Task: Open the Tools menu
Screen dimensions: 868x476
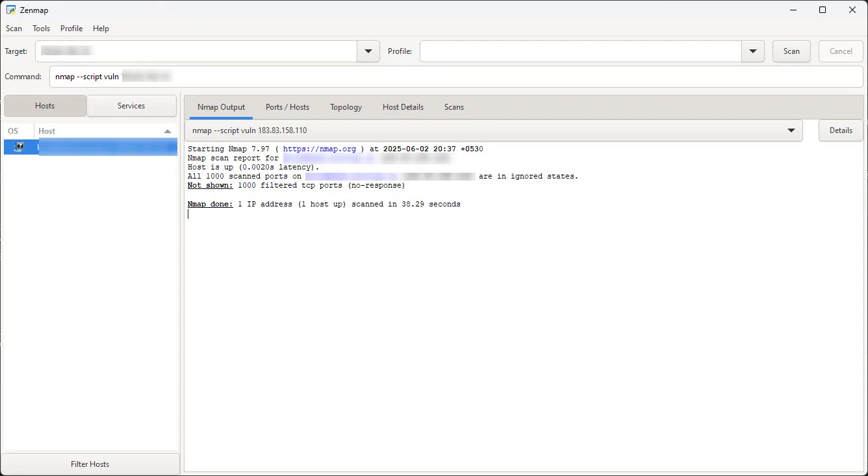Action: pyautogui.click(x=42, y=29)
